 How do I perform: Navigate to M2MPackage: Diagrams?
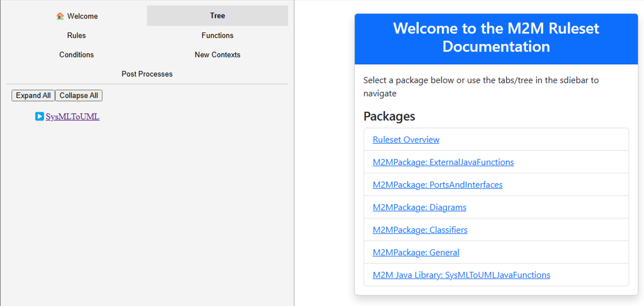coord(419,207)
